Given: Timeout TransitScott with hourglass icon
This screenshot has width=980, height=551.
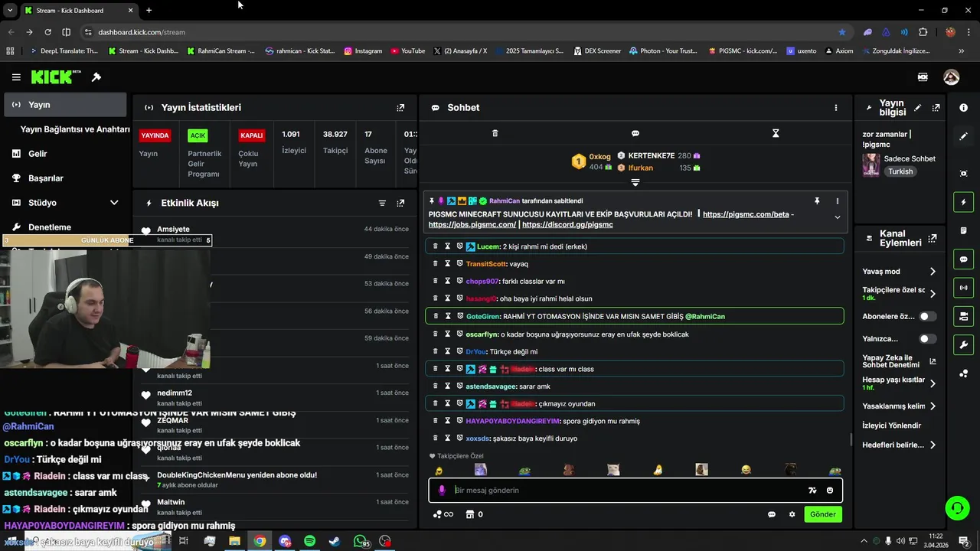Looking at the screenshot, I should pyautogui.click(x=448, y=264).
